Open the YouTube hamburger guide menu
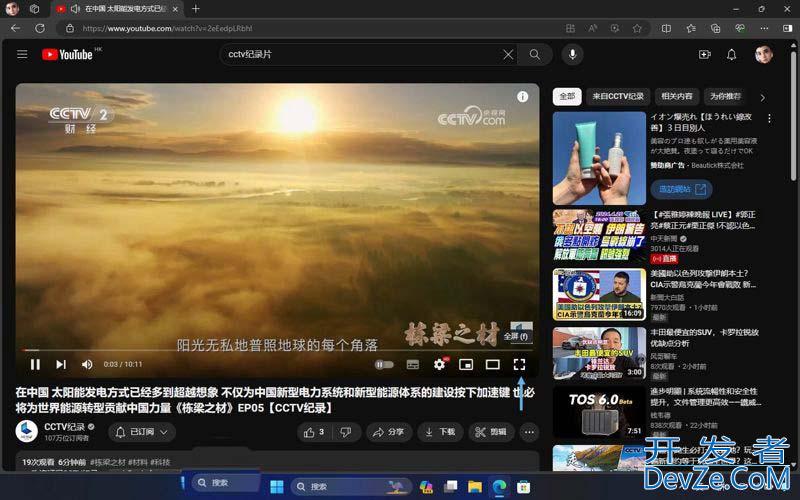Viewport: 800px width, 500px height. [22, 54]
